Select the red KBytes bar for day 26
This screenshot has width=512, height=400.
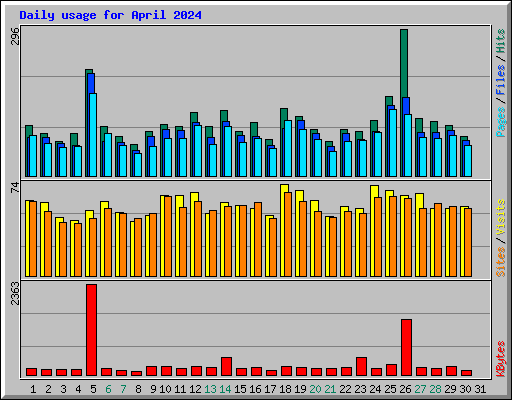coord(407,347)
